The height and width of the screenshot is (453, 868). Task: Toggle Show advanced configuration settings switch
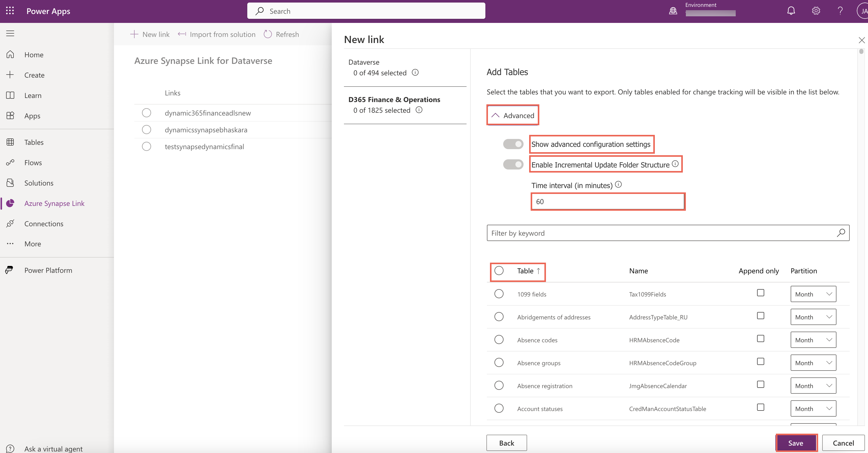pos(513,144)
